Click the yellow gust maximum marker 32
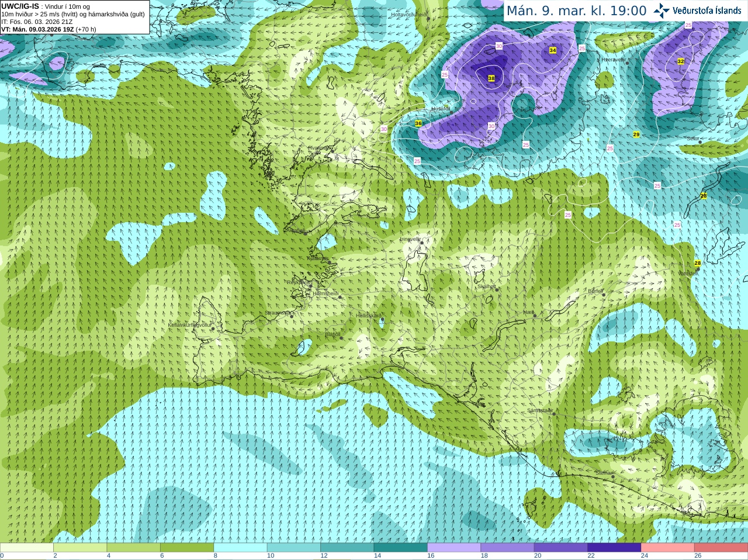This screenshot has width=748, height=560. pyautogui.click(x=681, y=61)
